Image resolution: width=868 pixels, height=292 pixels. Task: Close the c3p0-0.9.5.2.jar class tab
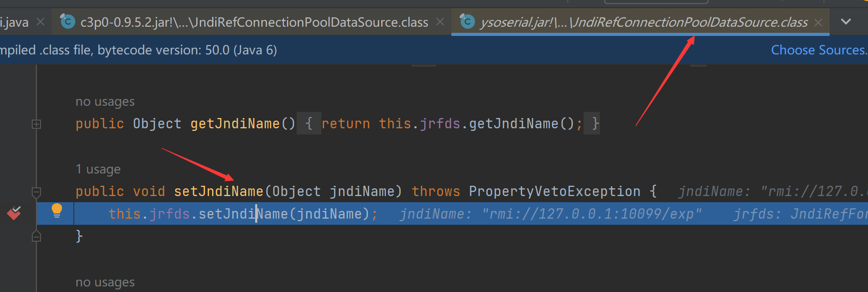point(440,22)
